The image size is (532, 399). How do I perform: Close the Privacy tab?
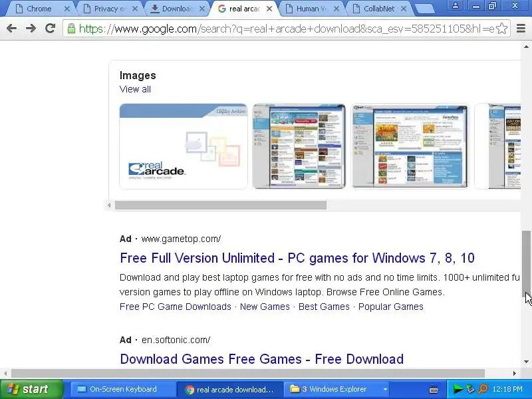coord(135,9)
